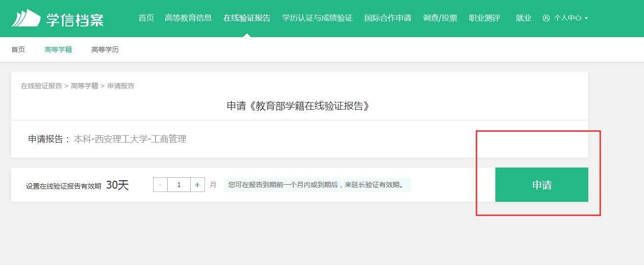The height and width of the screenshot is (265, 644).
Task: Open the 调查/投票 menu item
Action: [x=440, y=18]
